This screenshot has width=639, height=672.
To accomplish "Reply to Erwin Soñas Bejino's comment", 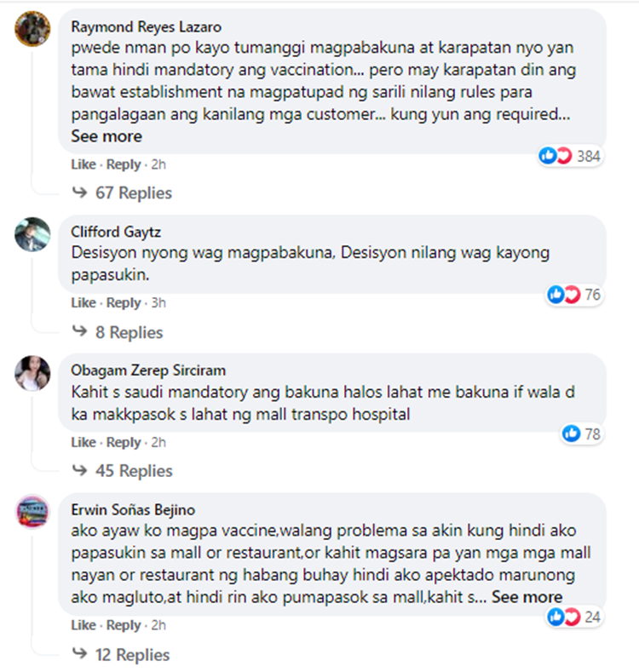I will tap(124, 625).
